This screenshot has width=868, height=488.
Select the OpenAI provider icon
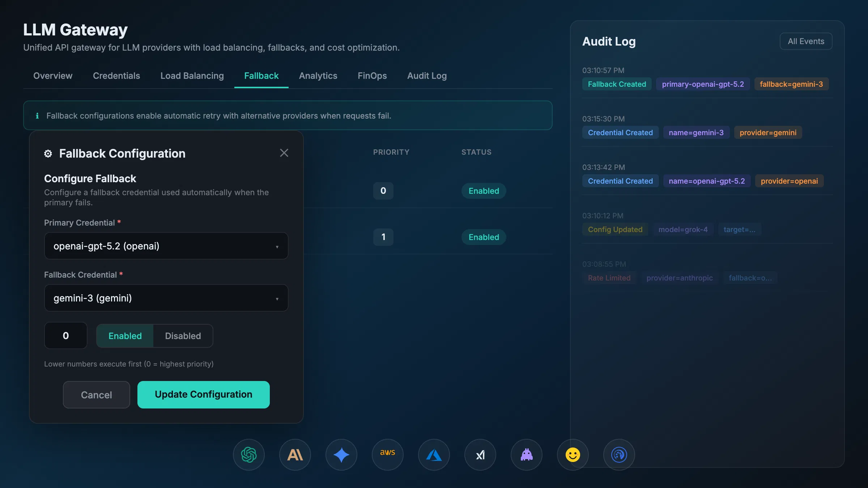click(x=248, y=455)
